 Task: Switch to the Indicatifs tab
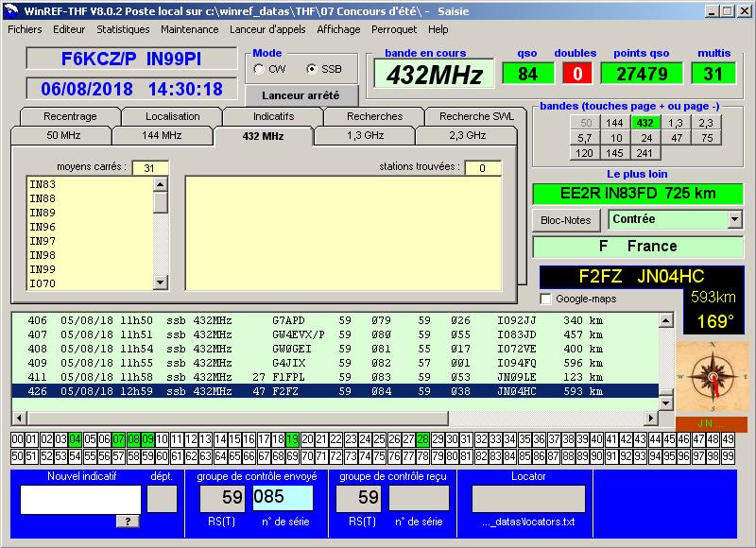(273, 116)
